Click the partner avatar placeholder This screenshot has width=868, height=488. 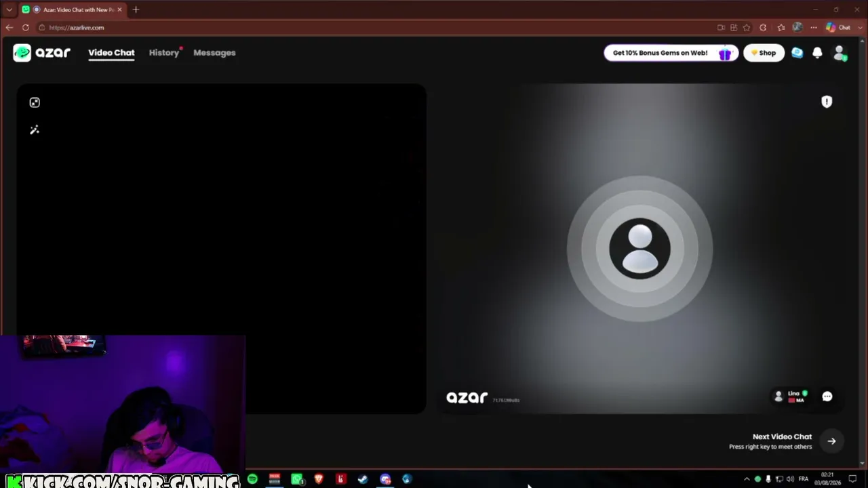(640, 249)
